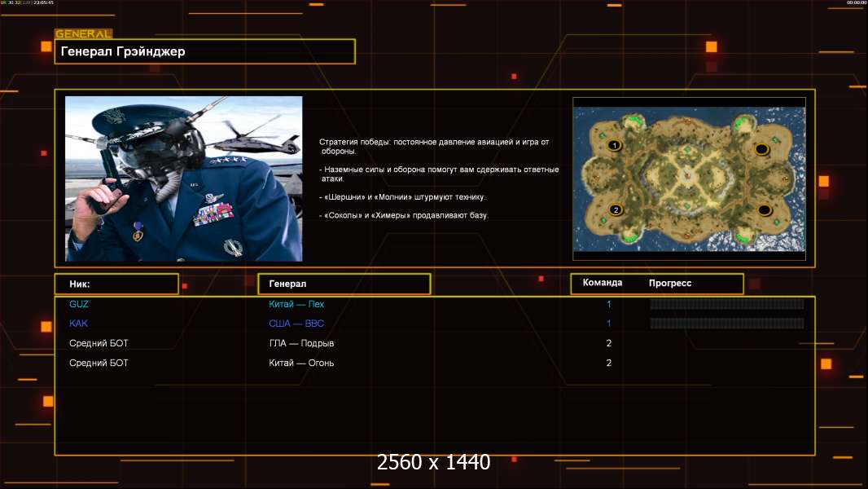The image size is (868, 489).
Task: Click the ГЛА — Подрыв general entry
Action: click(x=301, y=343)
